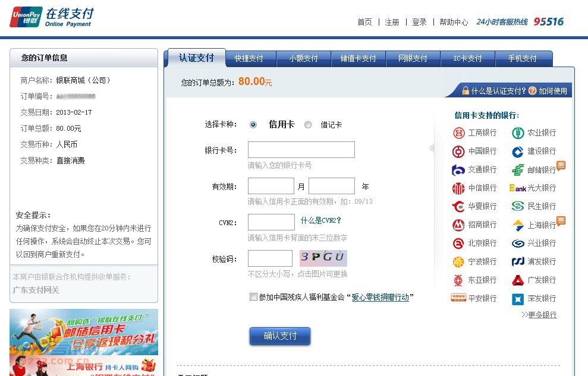Refresh the captcha verification image

[x=323, y=258]
